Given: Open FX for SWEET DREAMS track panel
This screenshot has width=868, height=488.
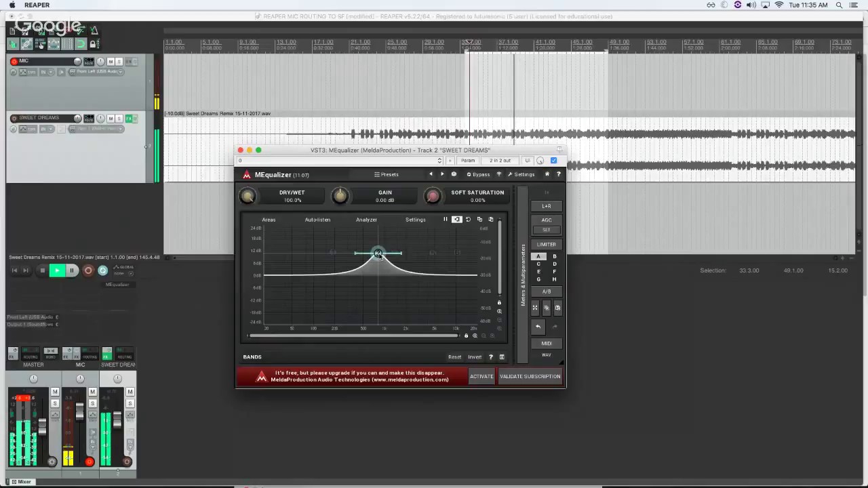Looking at the screenshot, I should [x=130, y=119].
